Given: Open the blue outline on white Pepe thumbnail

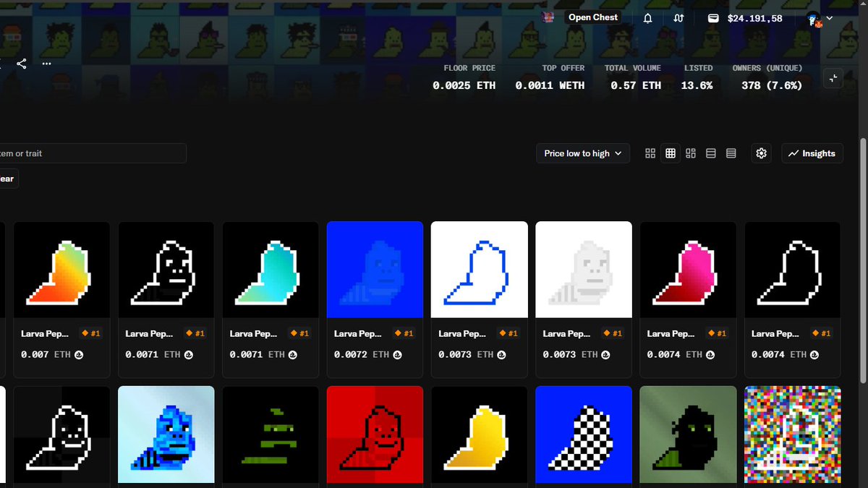Looking at the screenshot, I should (x=479, y=270).
